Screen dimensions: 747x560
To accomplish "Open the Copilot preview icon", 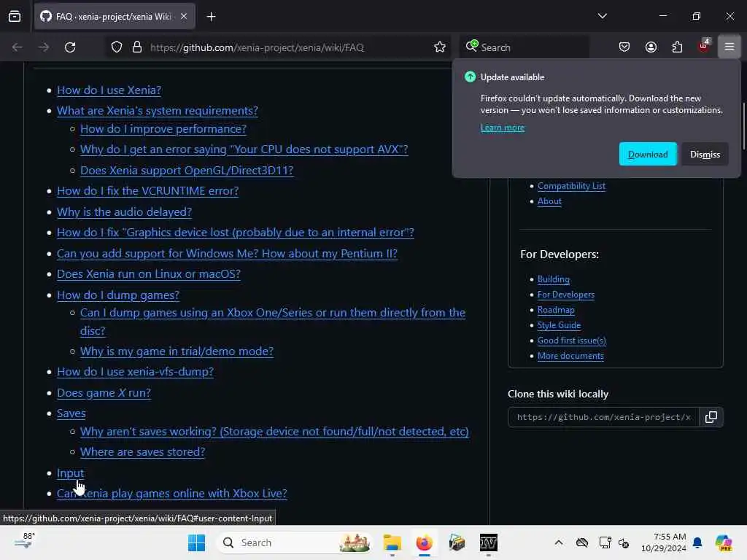I will (723, 542).
